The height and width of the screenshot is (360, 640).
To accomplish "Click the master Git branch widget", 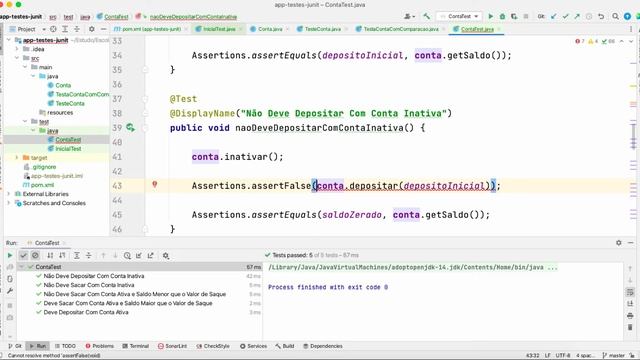I will tap(613, 356).
